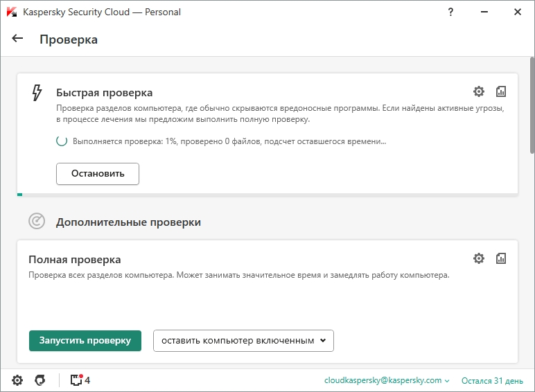
Task: Open settings gear for Быстрая проверка
Action: [479, 91]
